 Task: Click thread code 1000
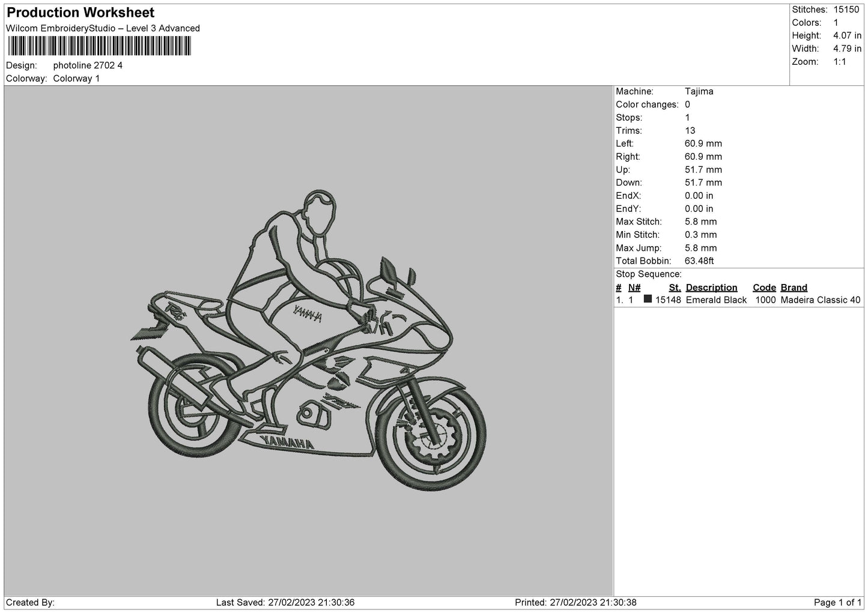tap(765, 300)
